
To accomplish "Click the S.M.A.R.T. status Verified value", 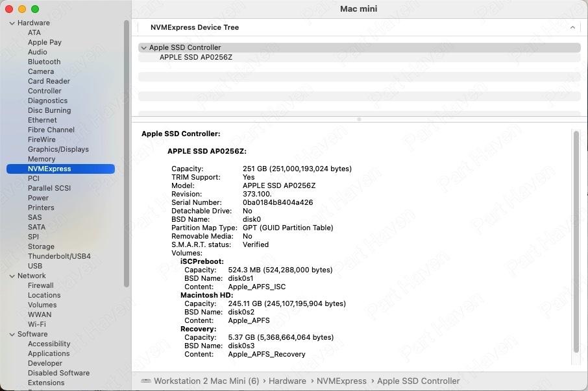I will coord(256,245).
